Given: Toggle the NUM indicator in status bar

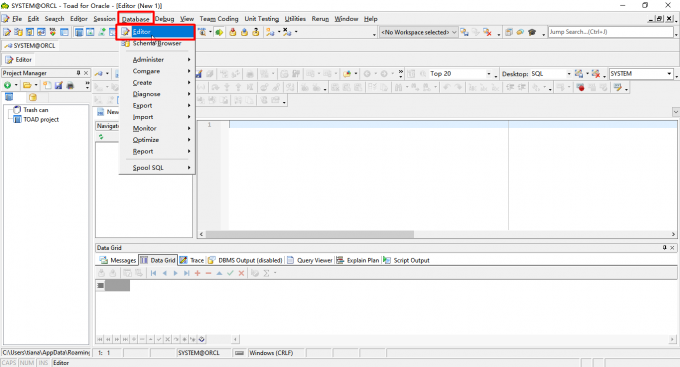Looking at the screenshot, I should (27, 363).
